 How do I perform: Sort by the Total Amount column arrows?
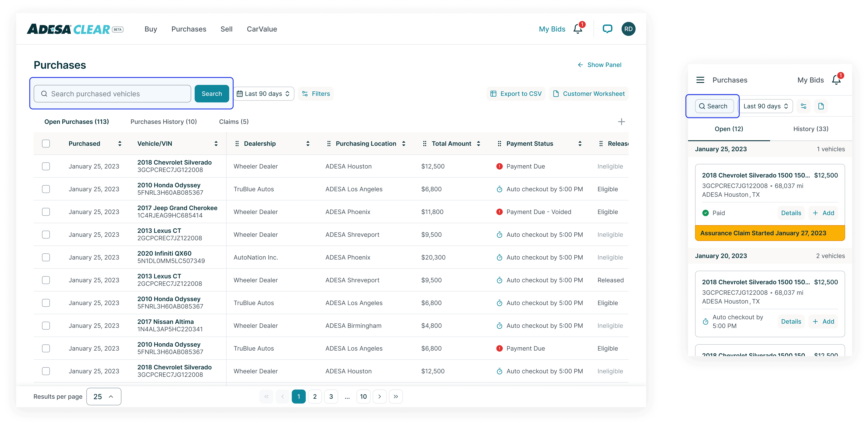(x=479, y=144)
